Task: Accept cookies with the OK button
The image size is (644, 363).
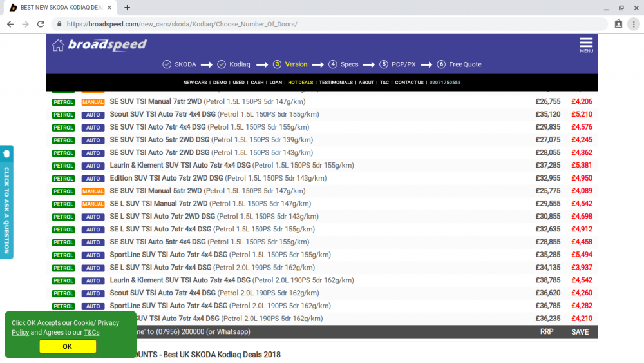Action: click(x=68, y=346)
